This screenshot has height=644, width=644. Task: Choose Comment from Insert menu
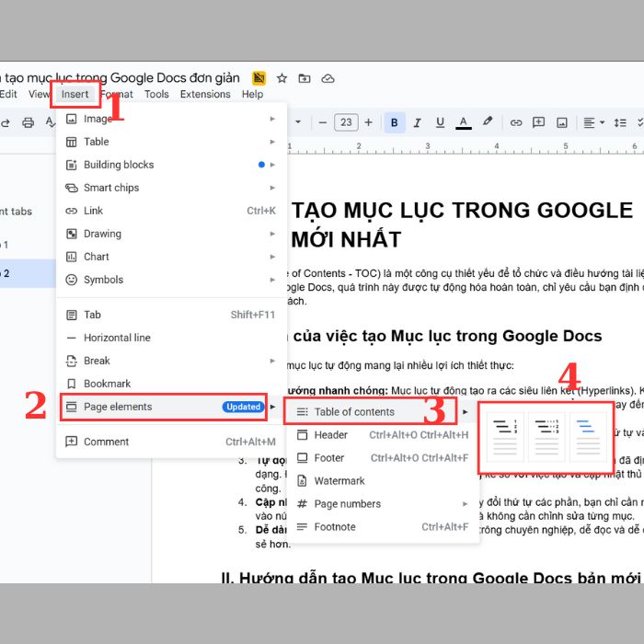(171, 442)
